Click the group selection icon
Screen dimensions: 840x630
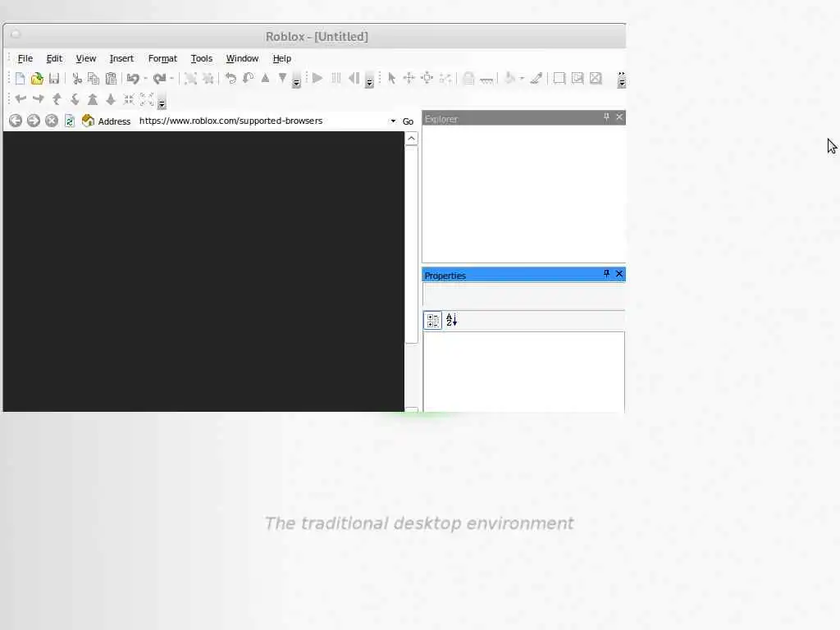tap(190, 79)
